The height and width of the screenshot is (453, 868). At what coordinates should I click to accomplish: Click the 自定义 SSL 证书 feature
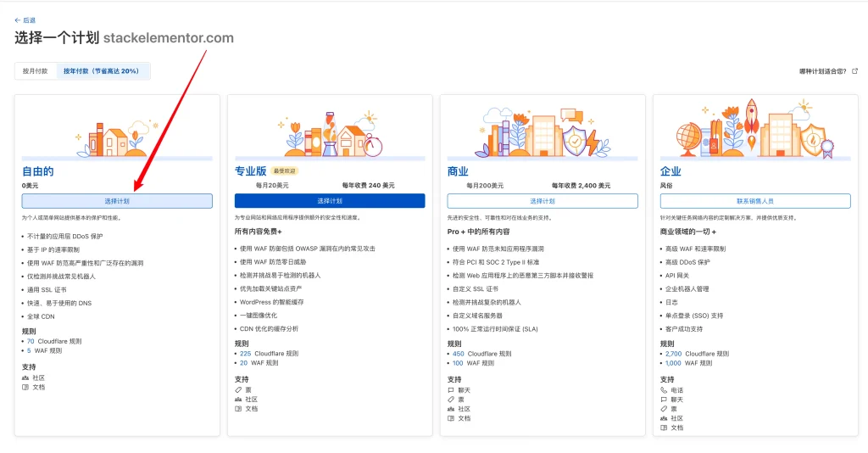(x=475, y=288)
